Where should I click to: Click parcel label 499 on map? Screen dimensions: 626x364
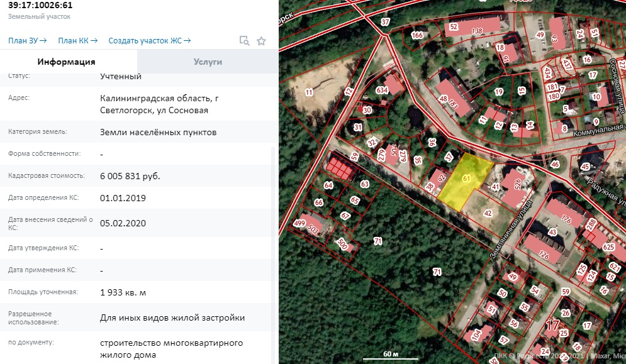pyautogui.click(x=299, y=223)
